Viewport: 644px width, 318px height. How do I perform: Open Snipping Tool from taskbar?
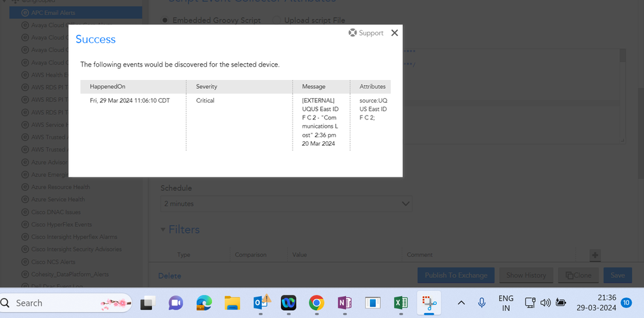pyautogui.click(x=429, y=303)
